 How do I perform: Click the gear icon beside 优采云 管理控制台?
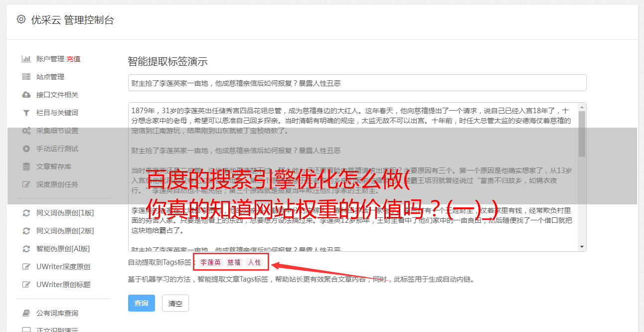tap(21, 19)
